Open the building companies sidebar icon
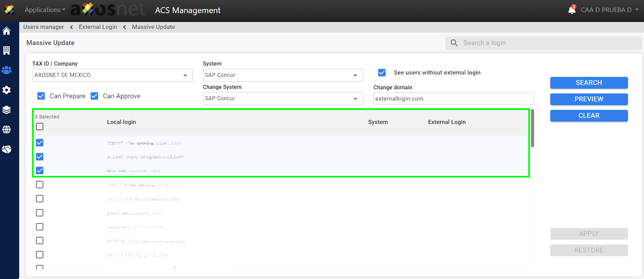This screenshot has width=644, height=279. pos(6,51)
